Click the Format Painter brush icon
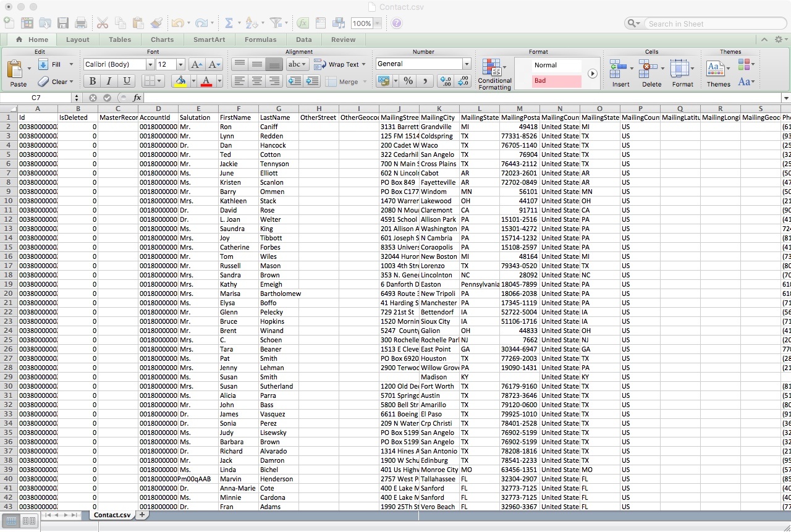The height and width of the screenshot is (532, 791). (x=156, y=23)
